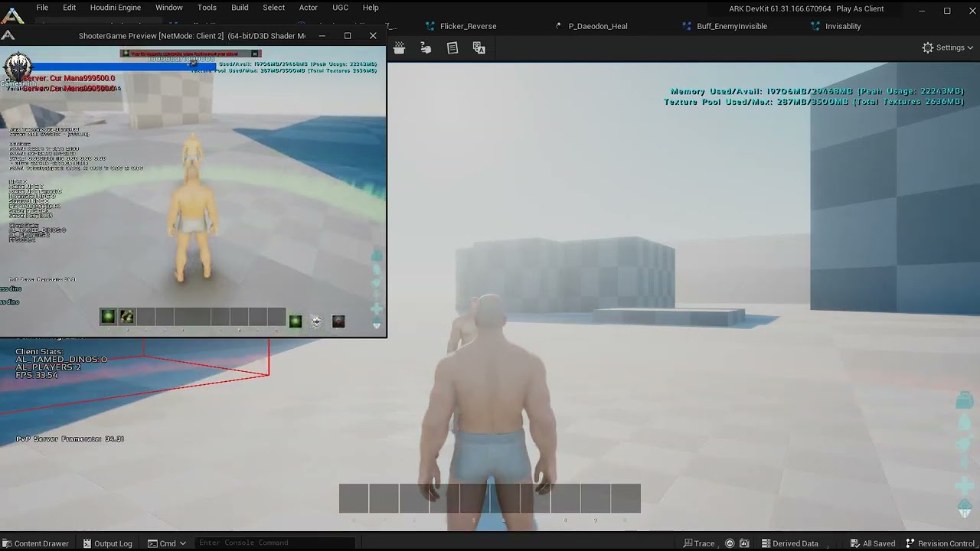The width and height of the screenshot is (980, 551).
Task: Open the Help menu
Action: coord(371,8)
